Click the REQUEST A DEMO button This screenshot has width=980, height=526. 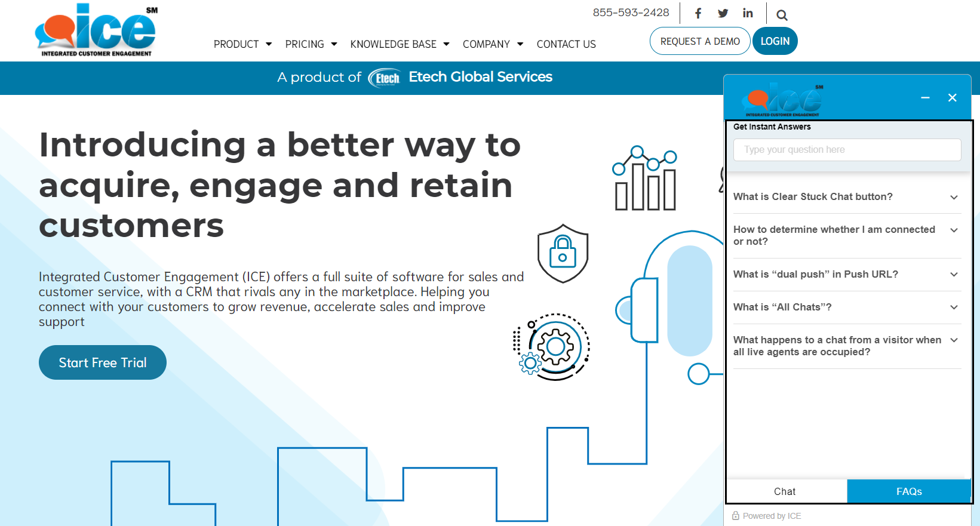(700, 41)
